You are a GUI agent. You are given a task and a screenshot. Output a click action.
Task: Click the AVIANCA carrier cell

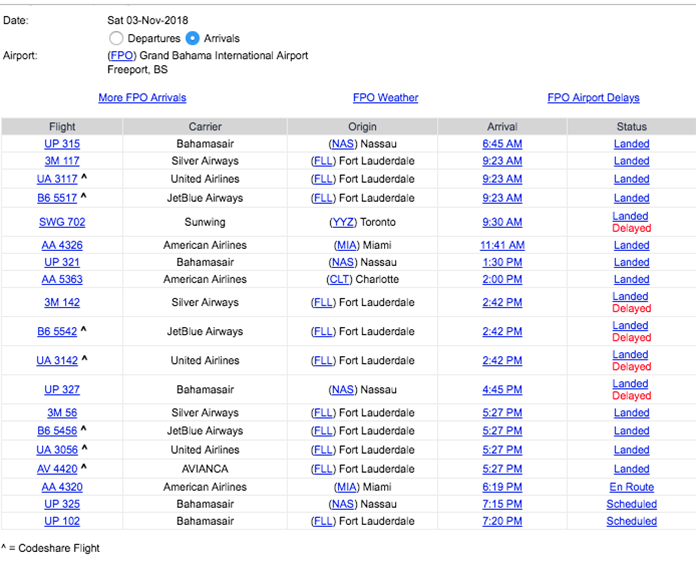click(205, 470)
